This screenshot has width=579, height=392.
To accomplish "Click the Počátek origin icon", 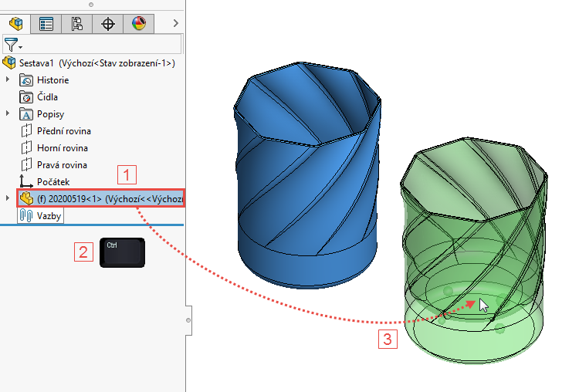I will click(25, 181).
